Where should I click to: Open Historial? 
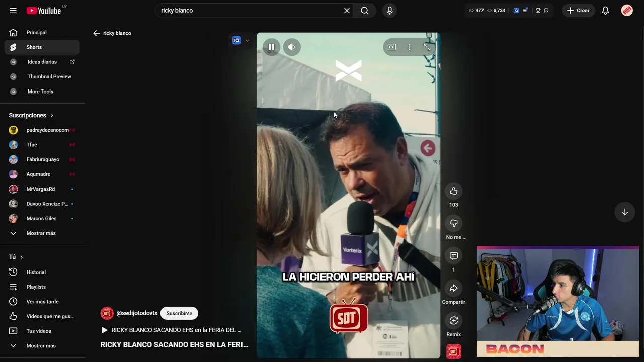tap(42, 272)
